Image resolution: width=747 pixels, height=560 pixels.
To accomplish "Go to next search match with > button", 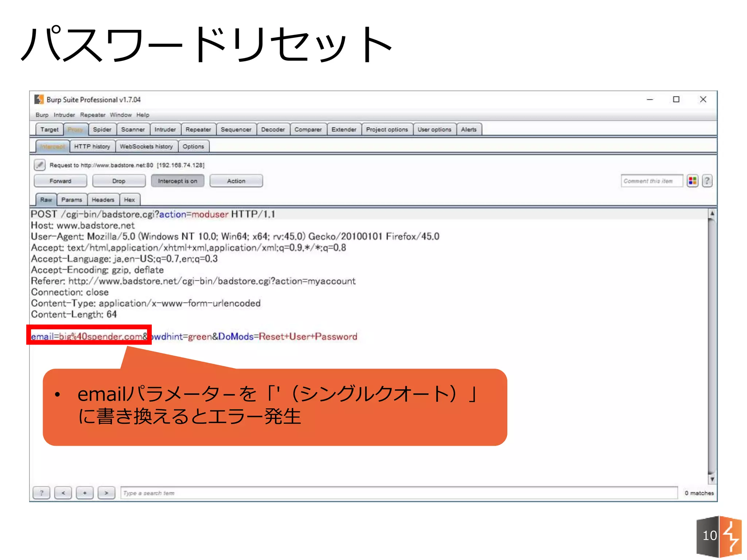I will 107,493.
